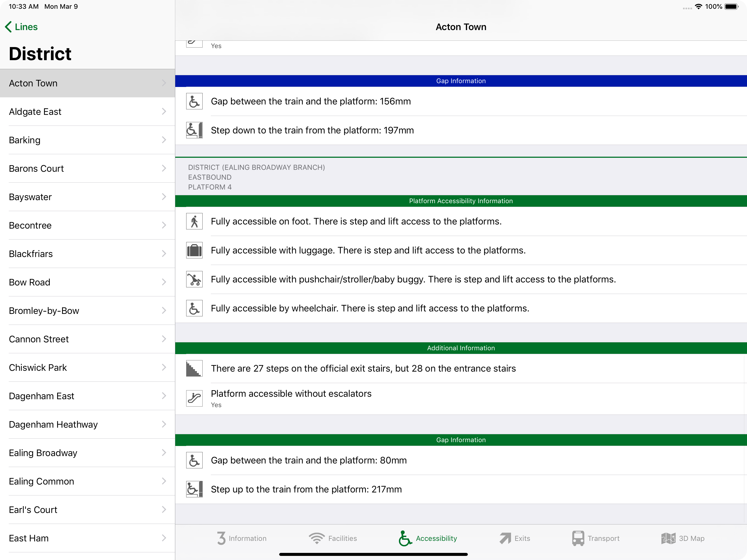Click the luggage suitcase icon
Screen dimensions: 747x560
194,250
